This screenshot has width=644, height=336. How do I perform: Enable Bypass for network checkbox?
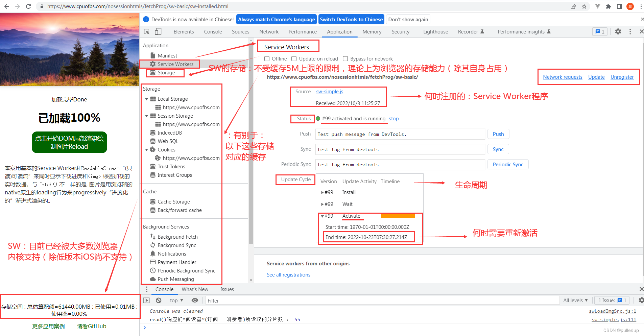[345, 58]
